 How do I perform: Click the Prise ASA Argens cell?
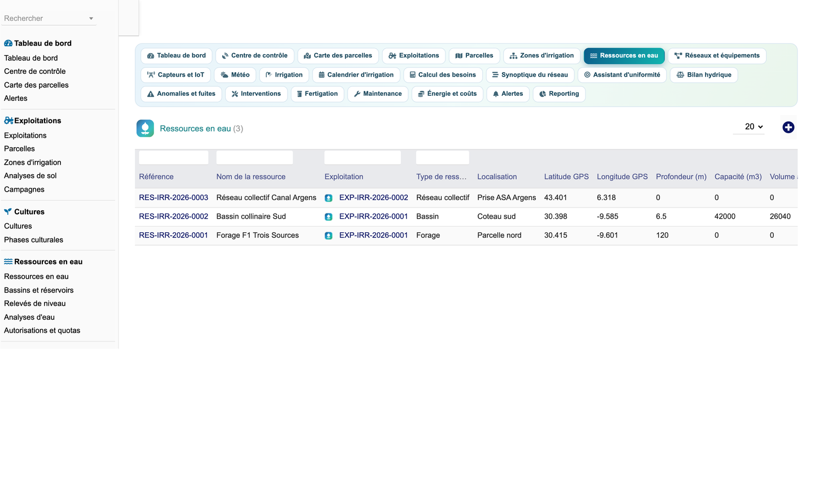point(506,198)
